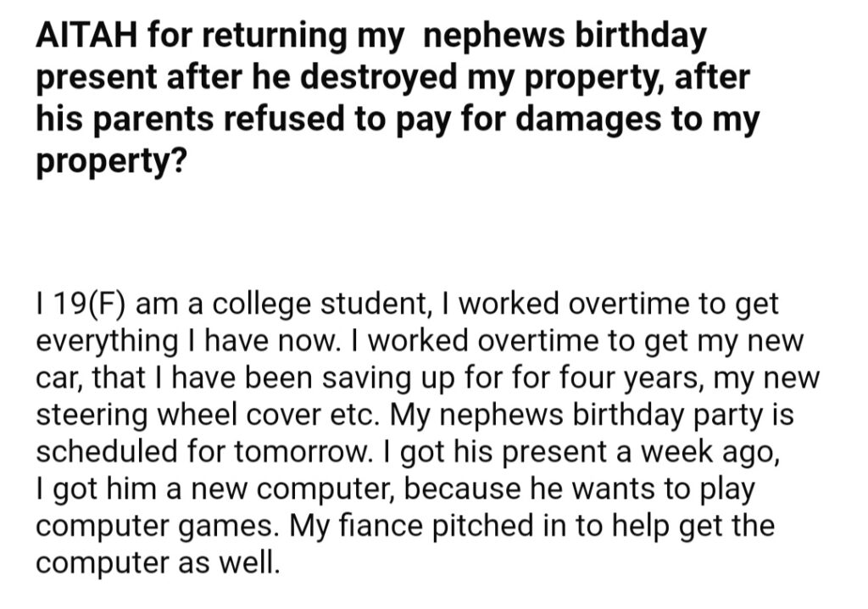
Task: Click 'wants to play' in the body text
Action: tap(662, 489)
